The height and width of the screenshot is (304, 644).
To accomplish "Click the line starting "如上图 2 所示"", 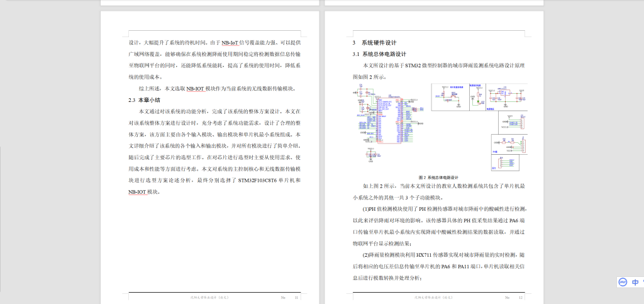I will pos(445,186).
